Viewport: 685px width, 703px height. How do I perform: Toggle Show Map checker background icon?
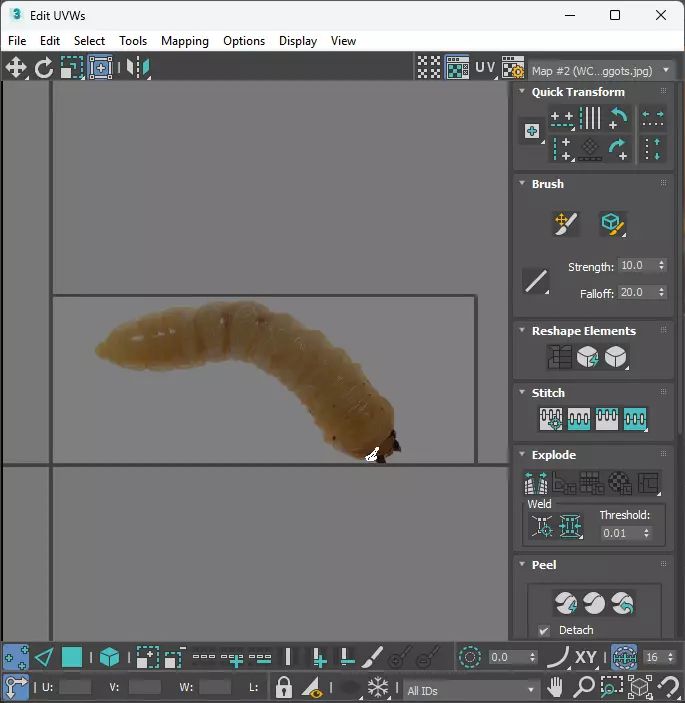(457, 68)
